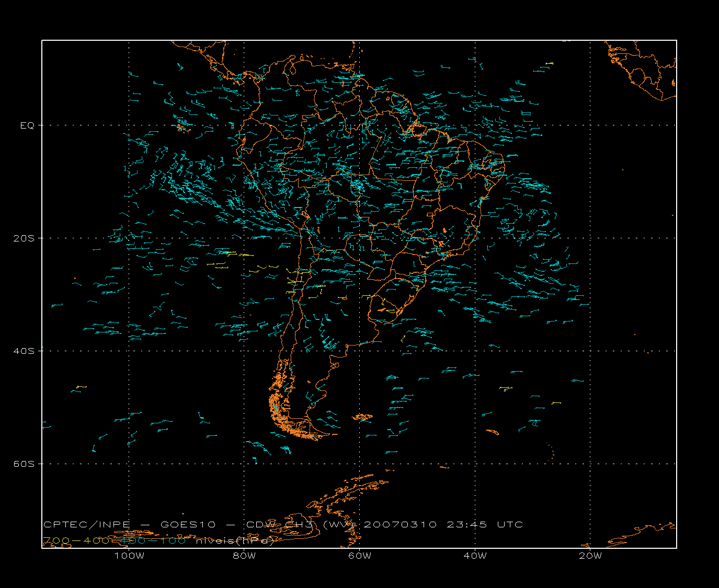Screen dimensions: 719x588
Task: Click the 23:45 UTC time text
Action: click(485, 524)
